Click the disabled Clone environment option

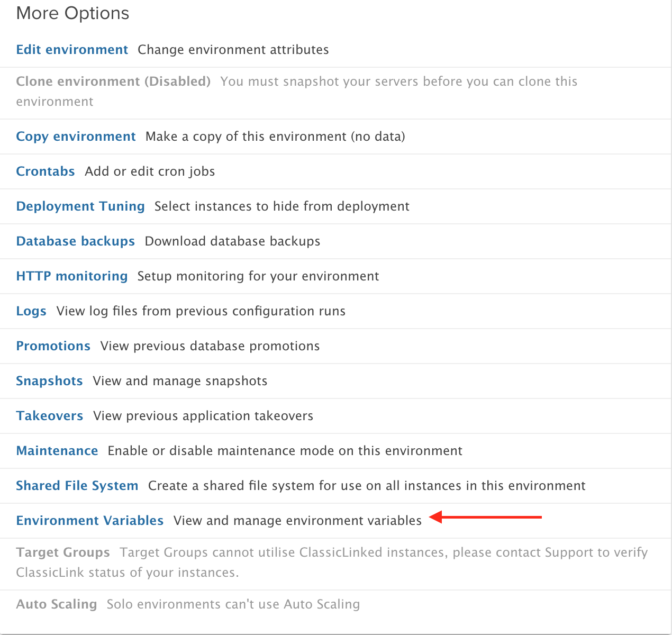[x=113, y=81]
